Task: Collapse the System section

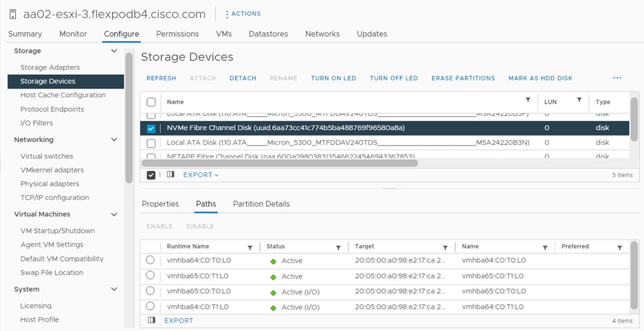Action: click(x=114, y=289)
